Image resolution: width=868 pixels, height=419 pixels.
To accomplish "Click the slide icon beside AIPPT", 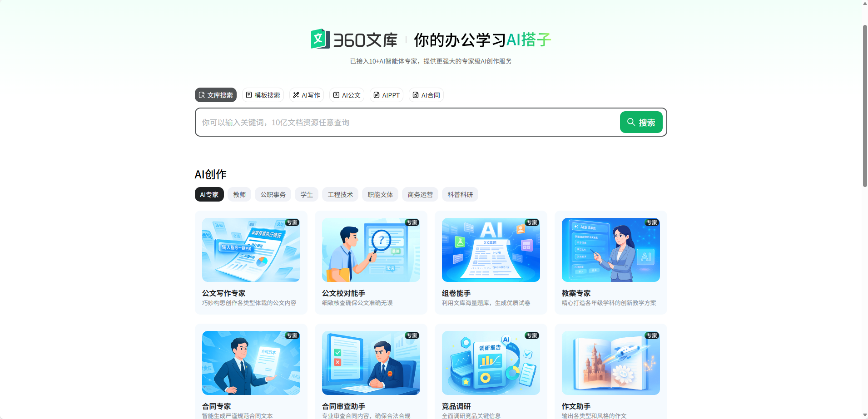I will (377, 95).
